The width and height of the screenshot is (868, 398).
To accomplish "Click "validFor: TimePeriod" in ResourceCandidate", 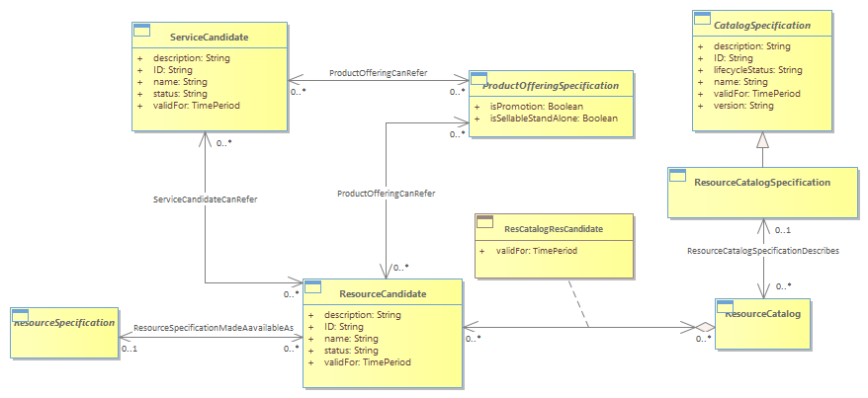I will 368,362.
